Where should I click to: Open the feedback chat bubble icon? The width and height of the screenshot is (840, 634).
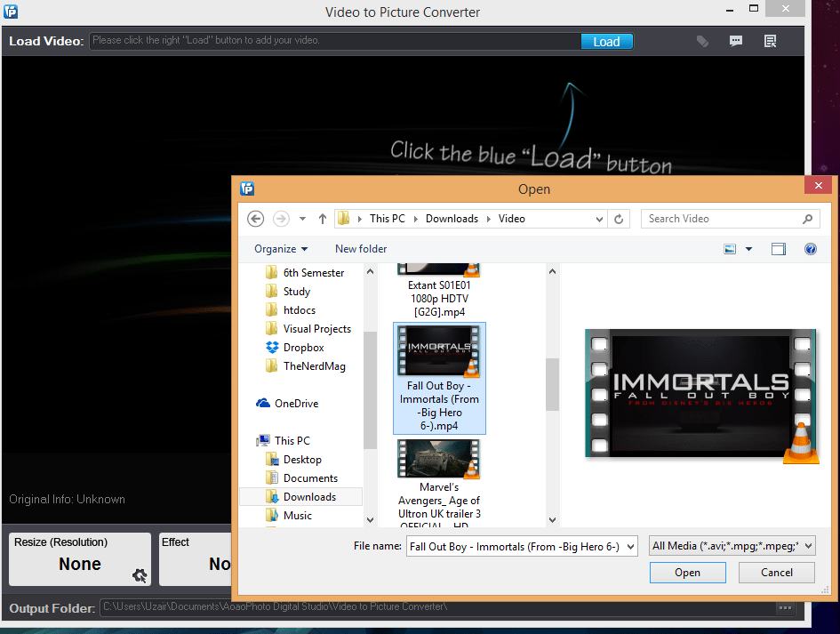click(x=736, y=41)
